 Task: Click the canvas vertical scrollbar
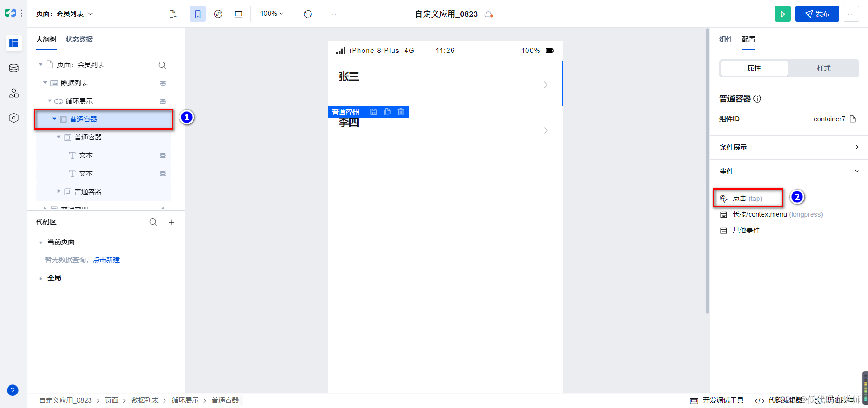coord(708,171)
